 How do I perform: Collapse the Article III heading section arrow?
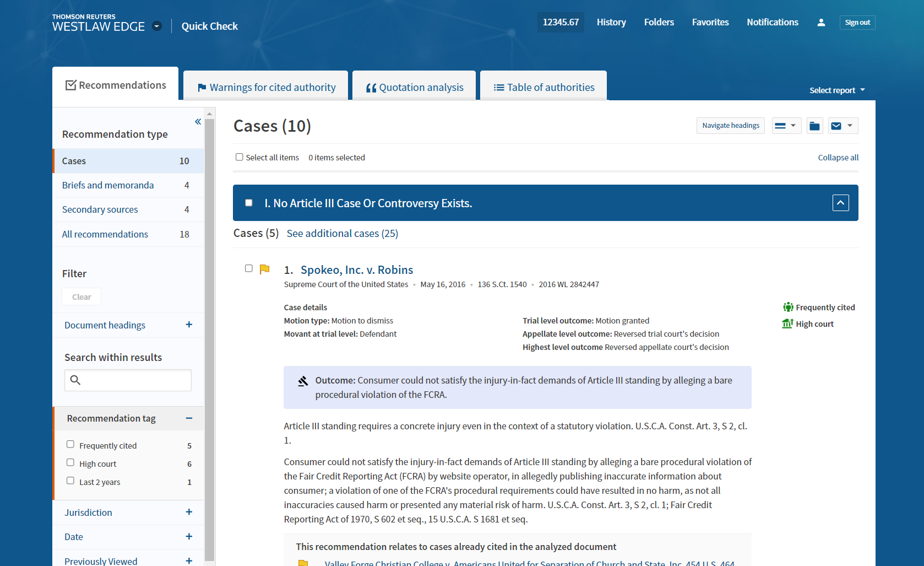(840, 203)
